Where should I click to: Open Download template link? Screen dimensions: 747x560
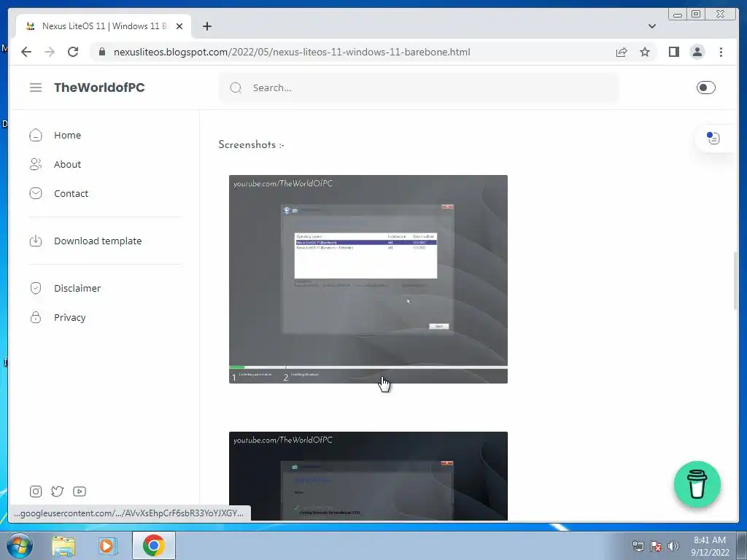pyautogui.click(x=98, y=241)
